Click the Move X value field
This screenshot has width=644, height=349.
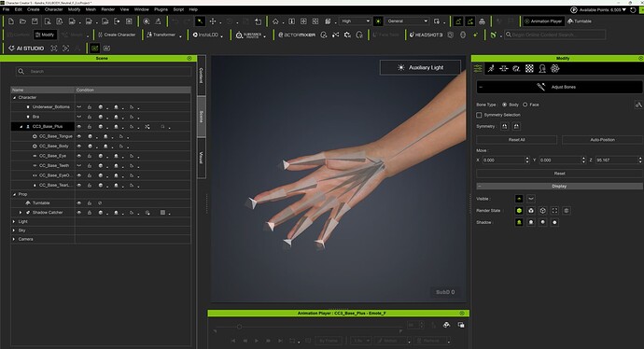(503, 161)
